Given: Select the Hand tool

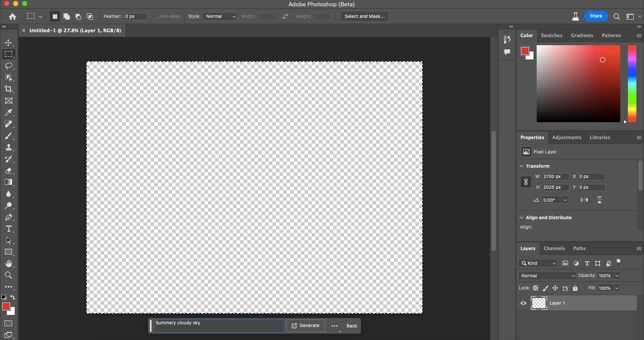Looking at the screenshot, I should pos(8,264).
